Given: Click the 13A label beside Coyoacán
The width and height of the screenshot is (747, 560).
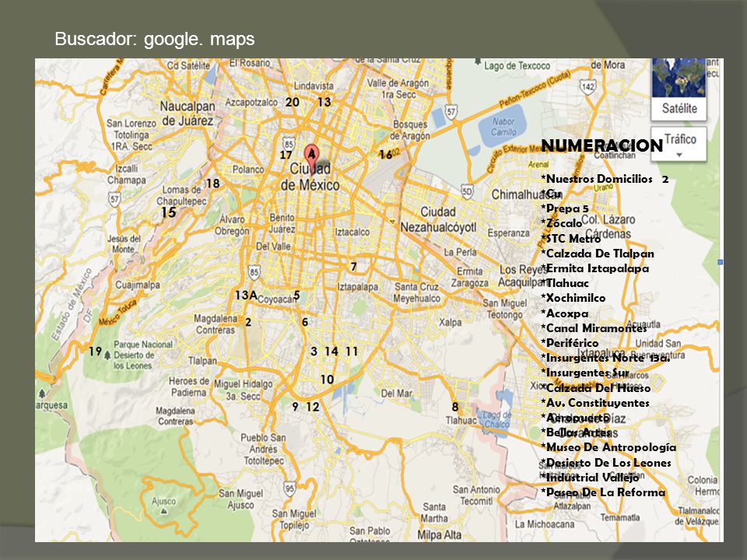Looking at the screenshot, I should click(247, 296).
